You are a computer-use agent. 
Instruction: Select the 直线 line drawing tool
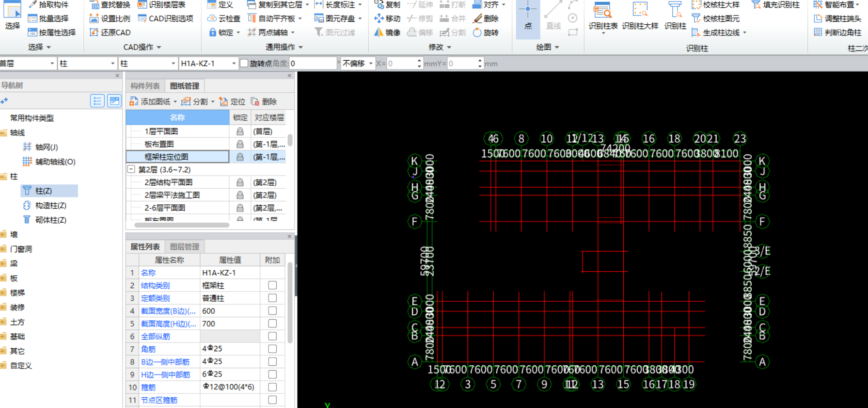point(553,17)
